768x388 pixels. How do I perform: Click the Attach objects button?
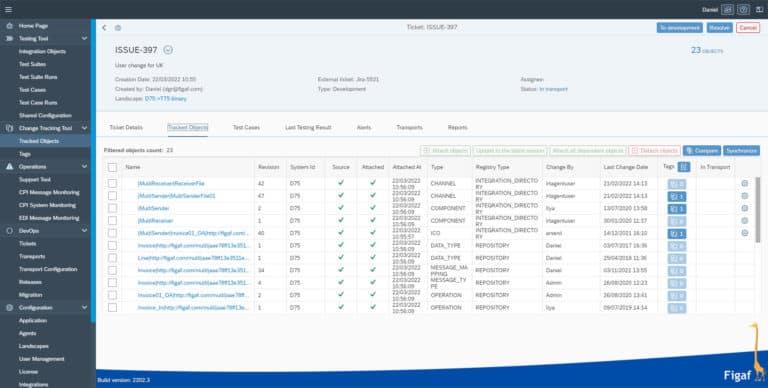tap(445, 151)
